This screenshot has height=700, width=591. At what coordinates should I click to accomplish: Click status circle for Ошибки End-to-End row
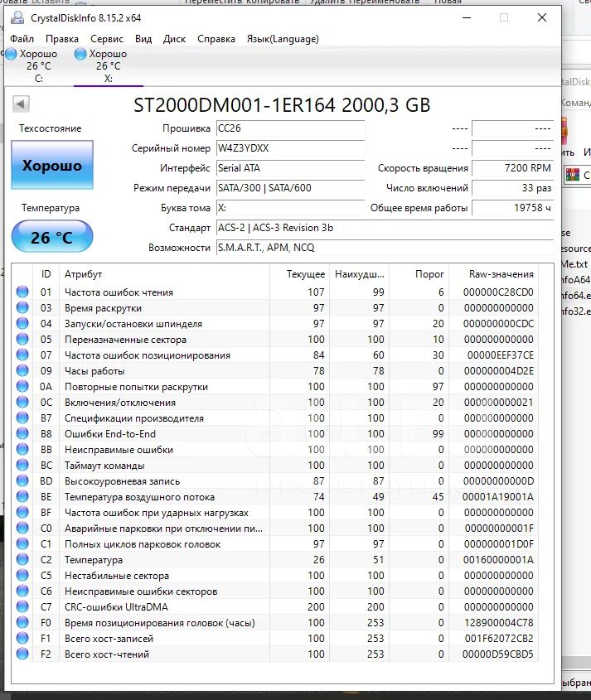tap(22, 433)
